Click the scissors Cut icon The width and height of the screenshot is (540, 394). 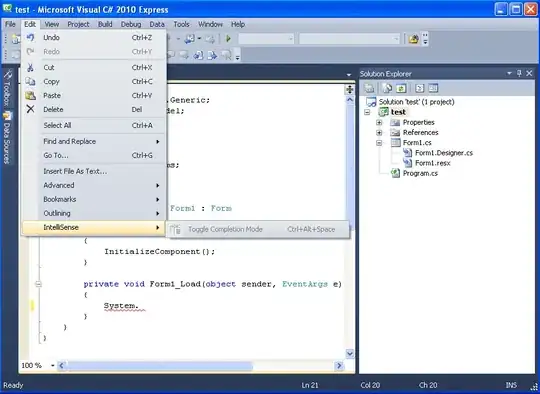[x=30, y=67]
